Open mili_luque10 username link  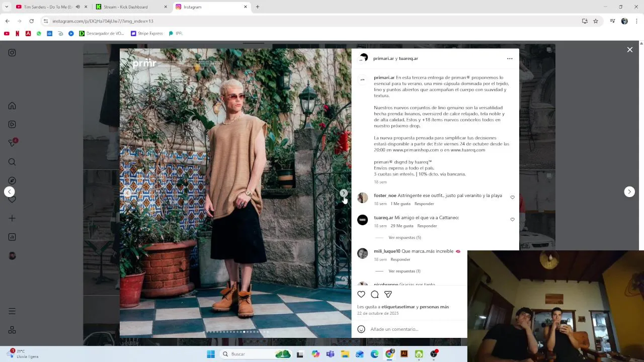[x=387, y=251]
